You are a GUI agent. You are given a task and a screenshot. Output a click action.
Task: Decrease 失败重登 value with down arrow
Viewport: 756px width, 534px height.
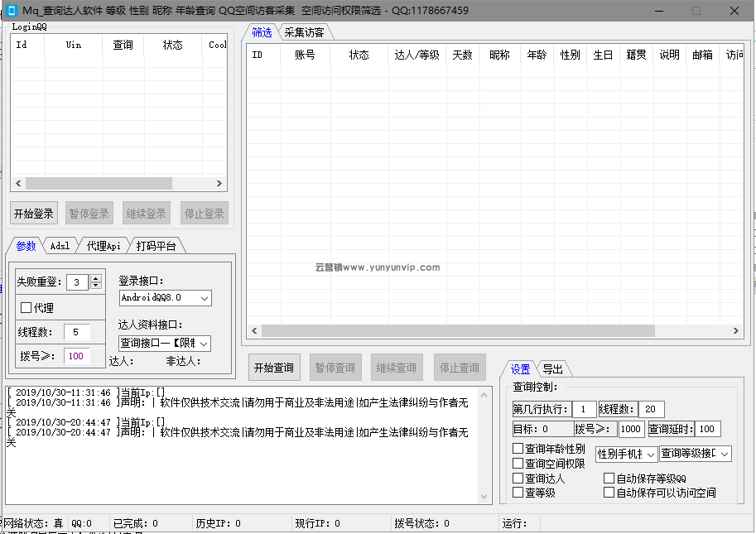(96, 286)
